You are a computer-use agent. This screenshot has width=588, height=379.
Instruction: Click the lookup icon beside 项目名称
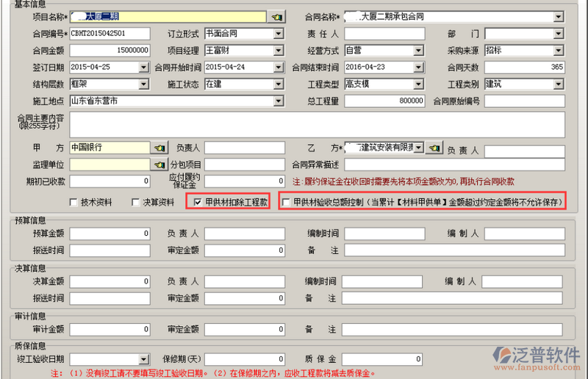pos(276,16)
